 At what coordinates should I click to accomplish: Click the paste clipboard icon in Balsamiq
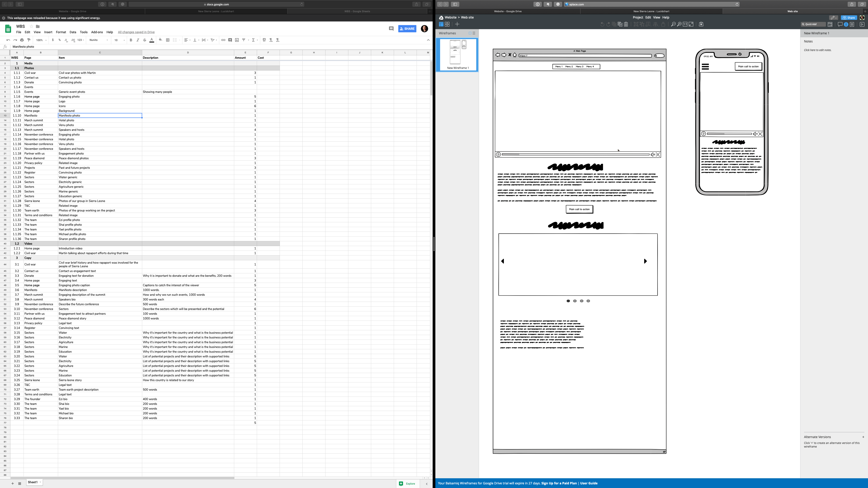(x=626, y=24)
